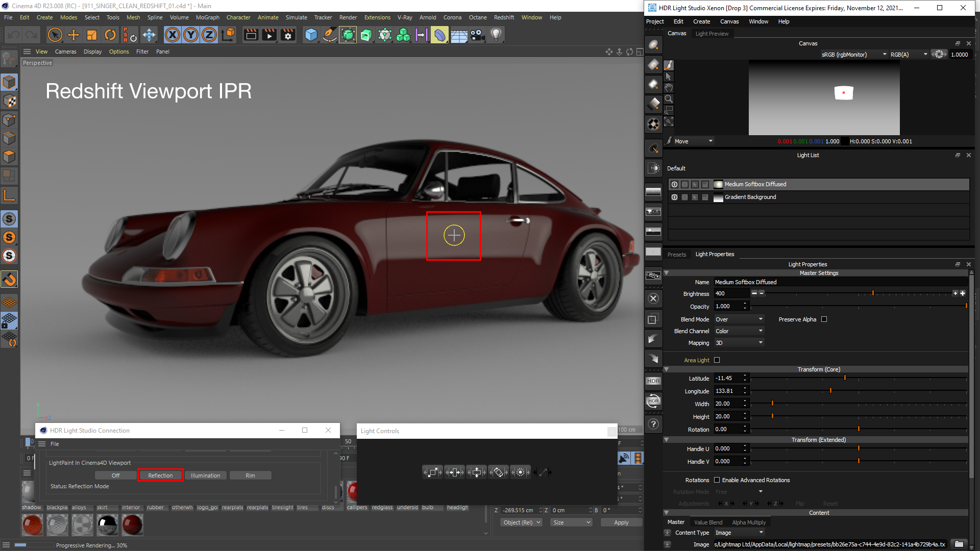Open the Blend Channel dropdown
Image resolution: width=980 pixels, height=551 pixels.
coord(739,331)
